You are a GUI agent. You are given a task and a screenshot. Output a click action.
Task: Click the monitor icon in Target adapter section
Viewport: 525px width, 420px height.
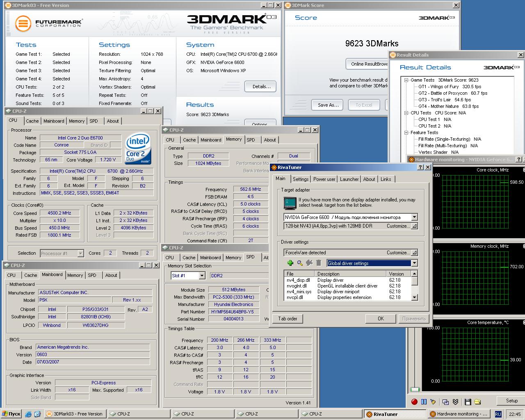coord(290,203)
